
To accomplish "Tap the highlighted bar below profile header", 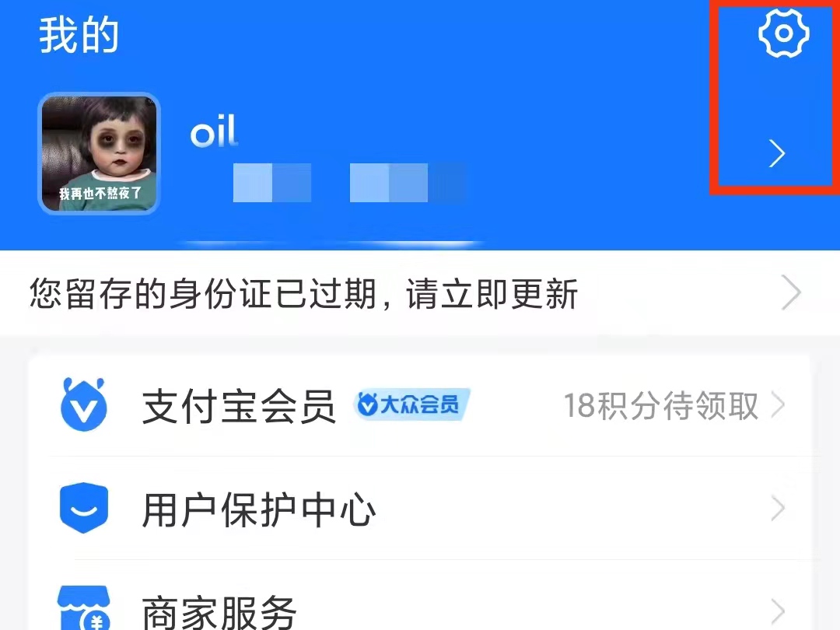I will click(x=332, y=244).
